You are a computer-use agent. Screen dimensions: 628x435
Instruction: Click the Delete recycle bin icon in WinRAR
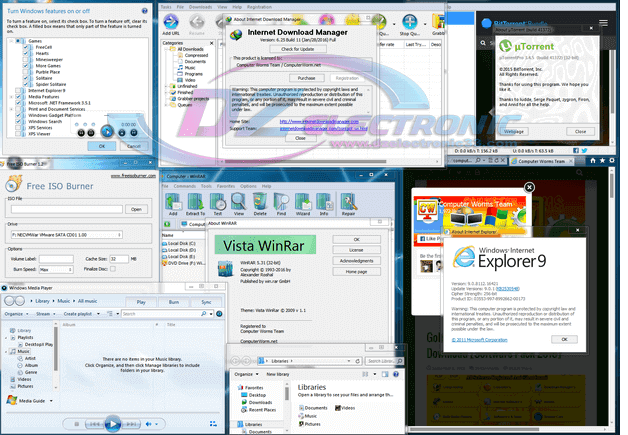260,201
